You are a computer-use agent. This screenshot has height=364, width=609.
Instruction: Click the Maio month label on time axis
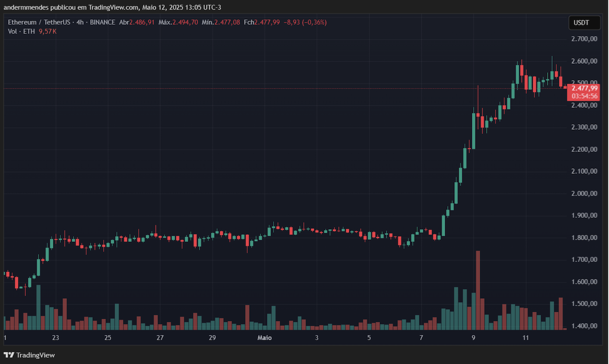[264, 338]
